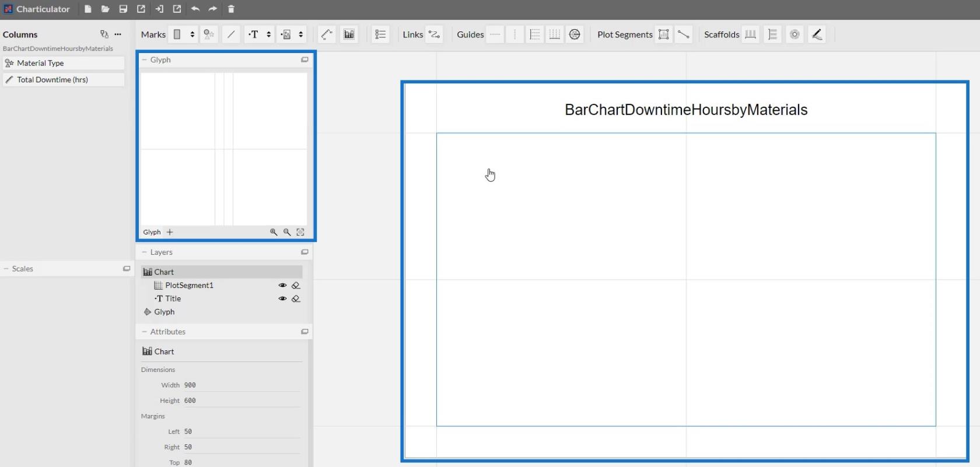Open Columns more options menu
The width and height of the screenshot is (980, 467).
pyautogui.click(x=118, y=34)
